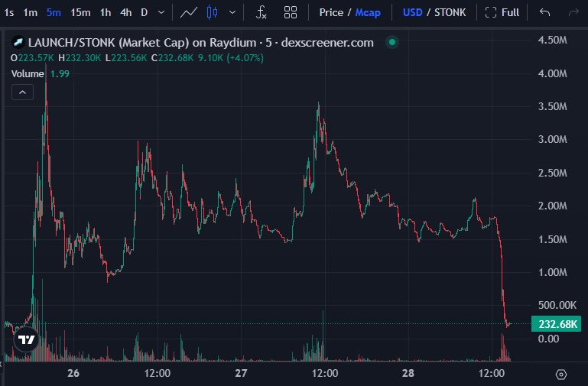Open the more timeframes dropdown arrow
Image resolution: width=588 pixels, height=386 pixels.
pyautogui.click(x=161, y=13)
